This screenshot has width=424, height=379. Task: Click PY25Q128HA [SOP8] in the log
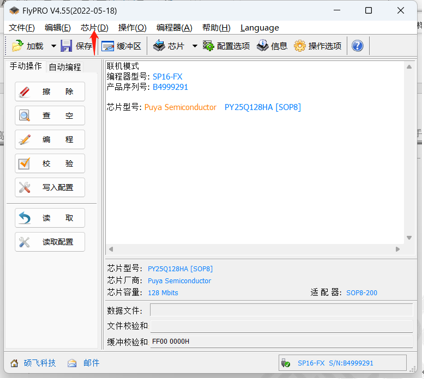[263, 107]
